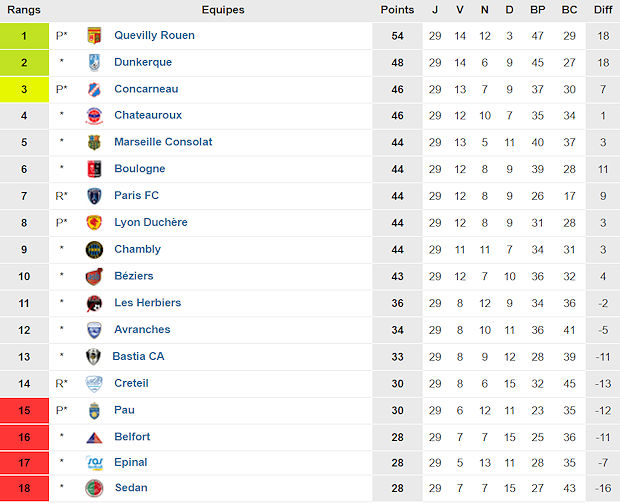Click the yellow rank 3 cell

24,89
